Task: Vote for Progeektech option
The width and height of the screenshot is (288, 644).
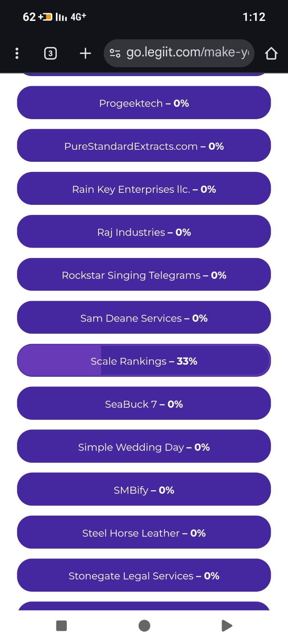Action: click(144, 103)
